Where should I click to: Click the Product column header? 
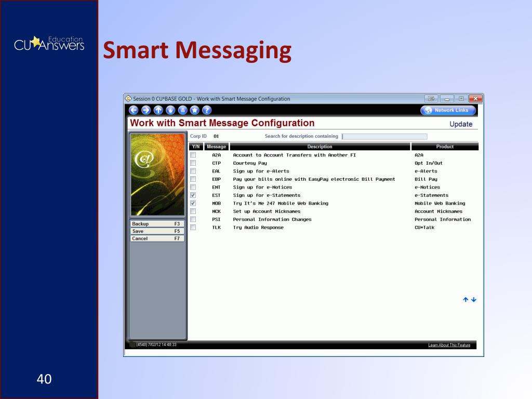click(x=445, y=147)
